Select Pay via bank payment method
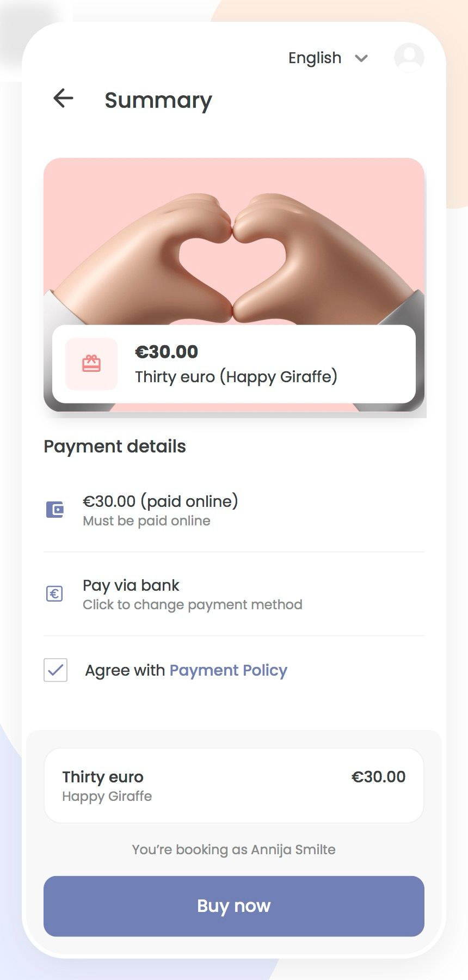The image size is (468, 980). coord(131,585)
